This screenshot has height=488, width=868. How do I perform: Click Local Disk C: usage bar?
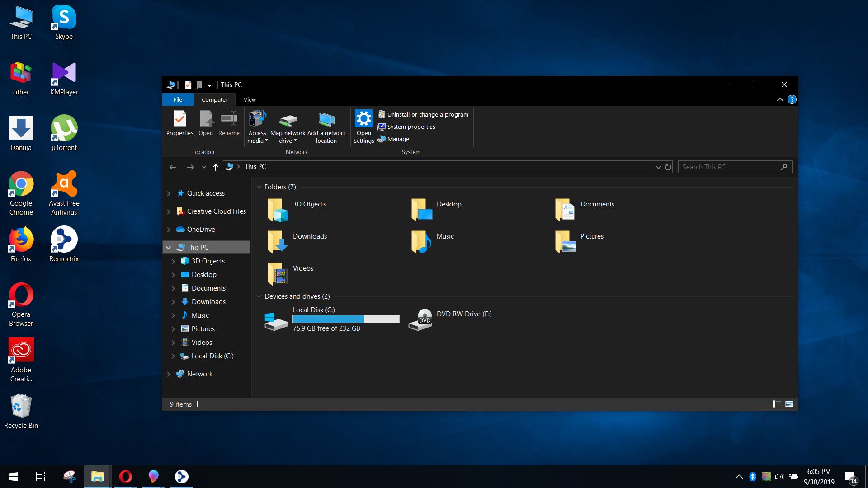point(346,319)
